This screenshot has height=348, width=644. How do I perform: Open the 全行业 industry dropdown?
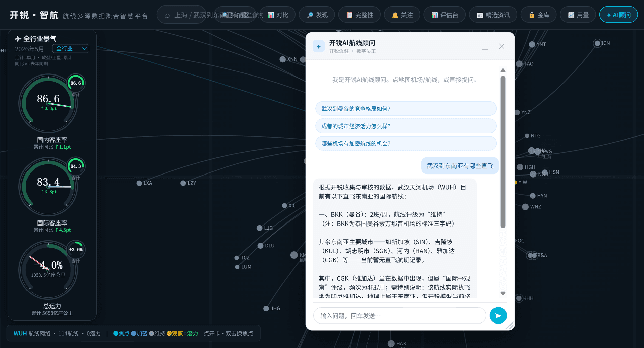(70, 49)
